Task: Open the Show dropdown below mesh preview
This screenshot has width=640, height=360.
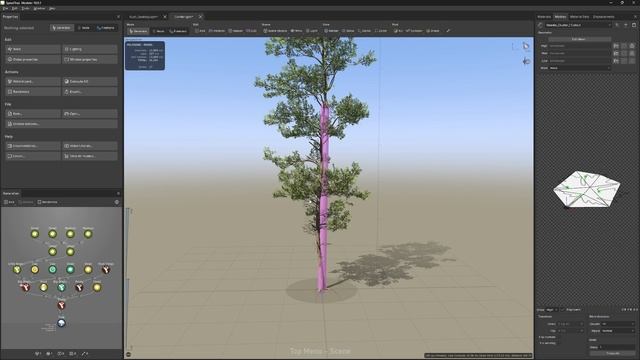Action: 552,310
